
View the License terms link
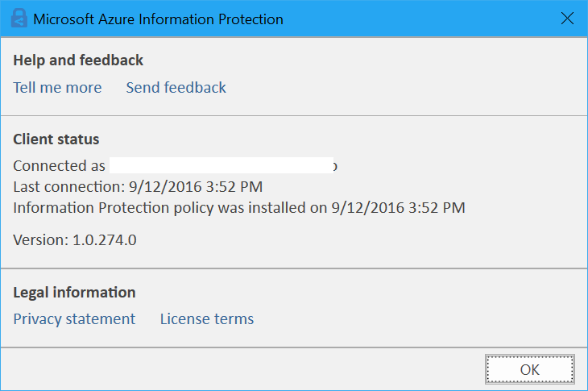pos(206,318)
